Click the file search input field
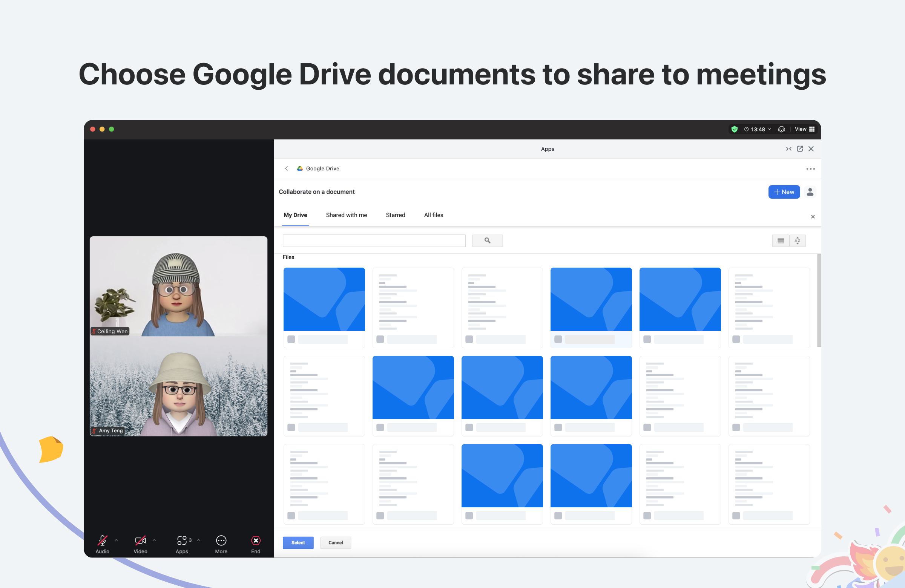This screenshot has height=588, width=905. point(374,240)
